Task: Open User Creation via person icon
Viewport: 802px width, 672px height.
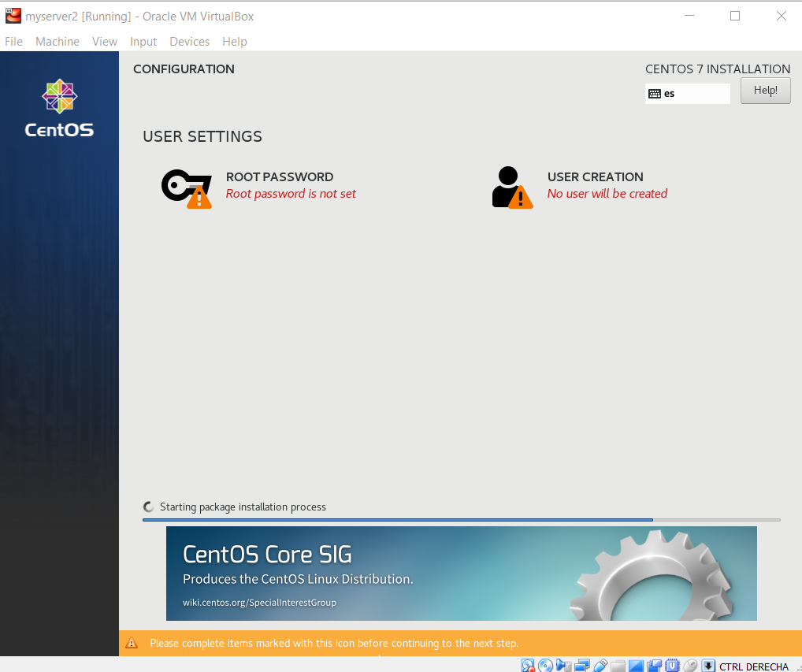Action: [512, 187]
